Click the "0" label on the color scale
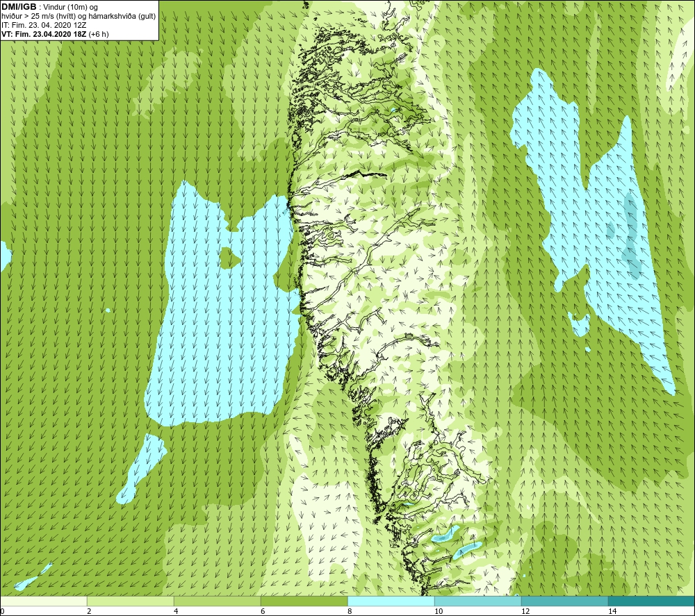 2,611
